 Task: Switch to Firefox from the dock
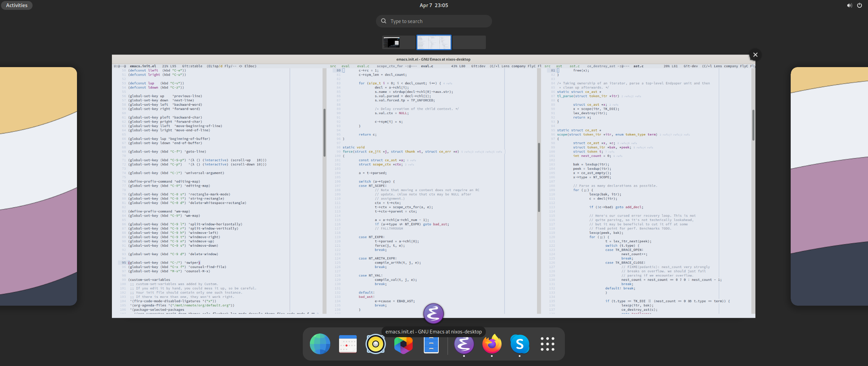click(492, 344)
